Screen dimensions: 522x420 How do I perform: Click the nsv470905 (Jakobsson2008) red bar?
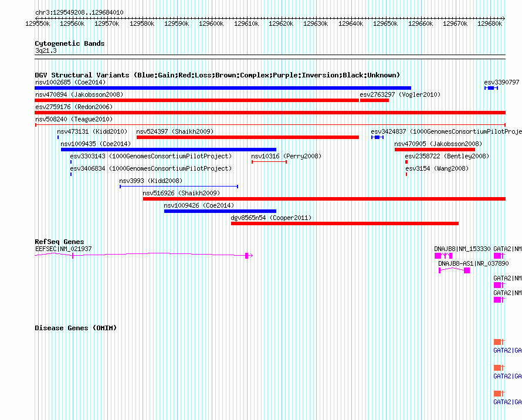click(x=435, y=150)
